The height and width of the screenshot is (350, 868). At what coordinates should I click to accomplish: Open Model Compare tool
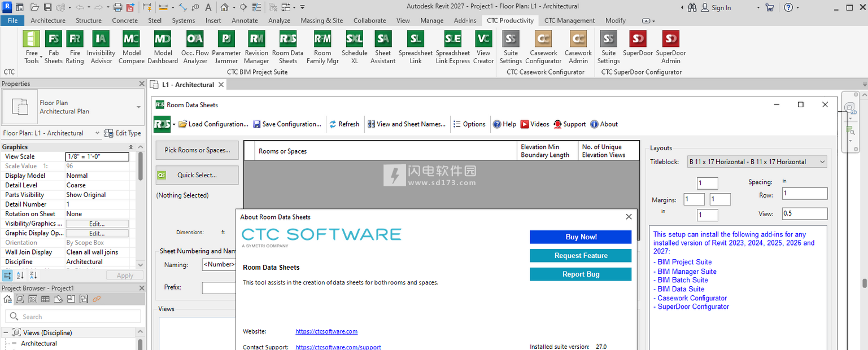pyautogui.click(x=132, y=47)
